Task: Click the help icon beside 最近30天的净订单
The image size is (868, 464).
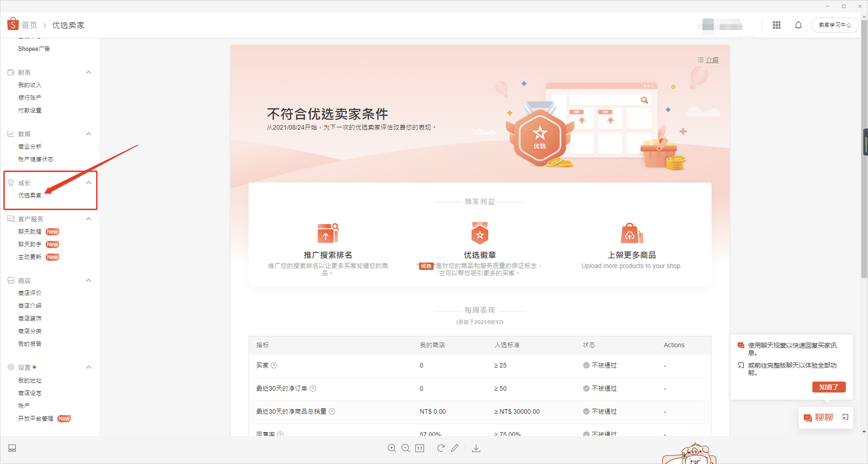Action: [313, 389]
